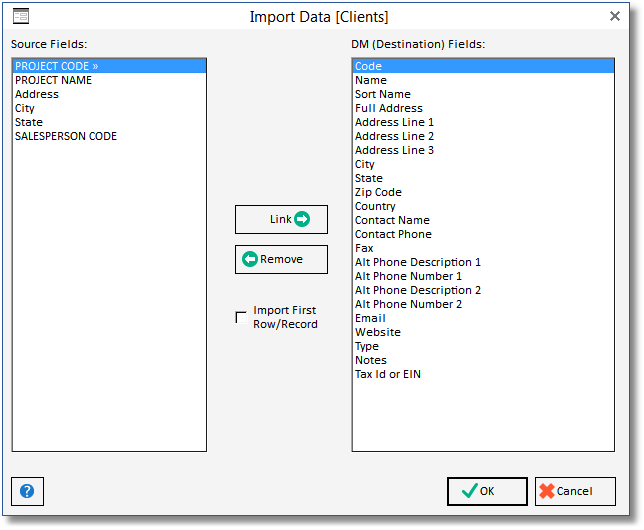Close the Import Data dialog
Image resolution: width=644 pixels, height=530 pixels.
tap(614, 16)
